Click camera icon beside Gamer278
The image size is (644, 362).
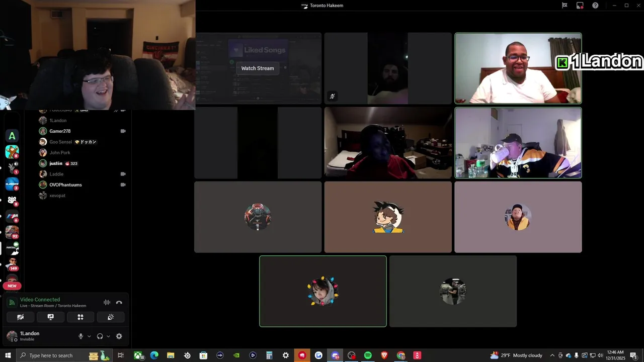point(123,131)
